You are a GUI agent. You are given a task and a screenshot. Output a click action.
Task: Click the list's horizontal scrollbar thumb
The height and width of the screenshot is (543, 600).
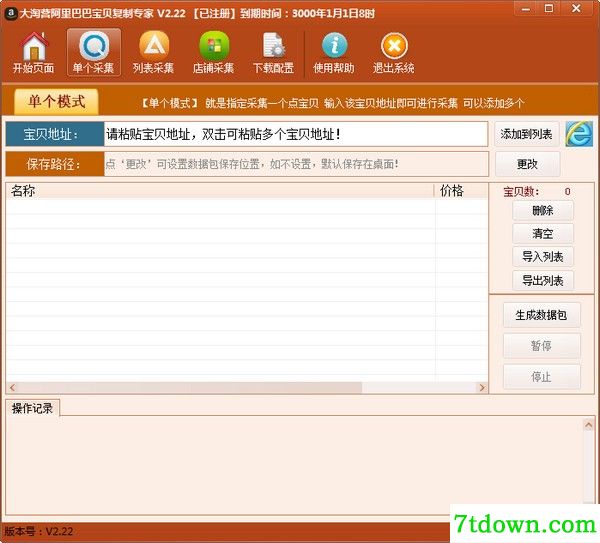click(x=190, y=388)
